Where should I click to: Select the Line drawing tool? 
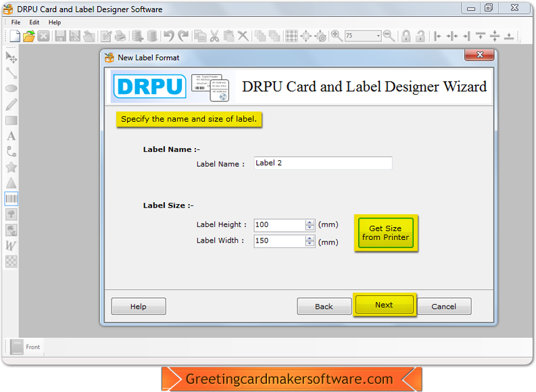tap(11, 73)
